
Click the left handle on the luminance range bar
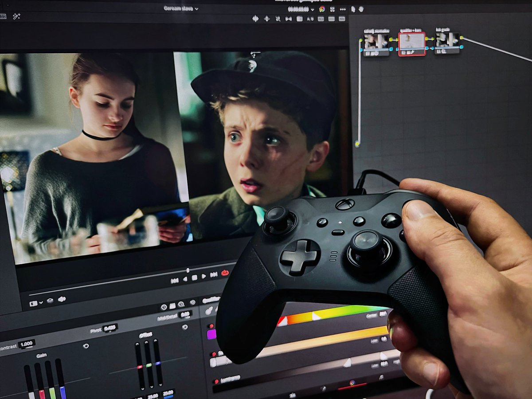(347, 363)
